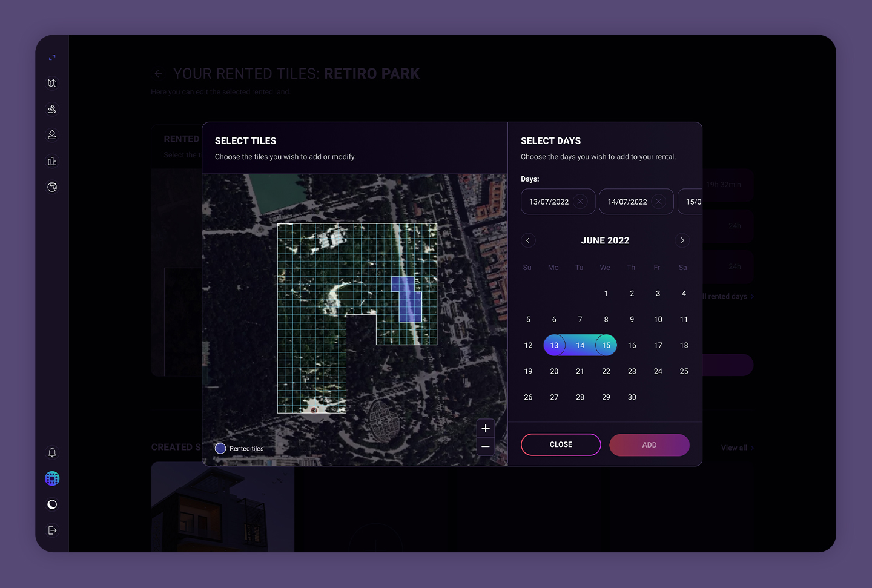This screenshot has height=588, width=872.
Task: Click the Add button
Action: 649,444
